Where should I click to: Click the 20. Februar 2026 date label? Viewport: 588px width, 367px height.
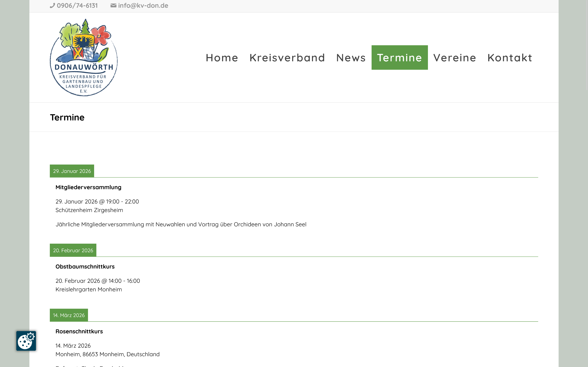tap(73, 250)
